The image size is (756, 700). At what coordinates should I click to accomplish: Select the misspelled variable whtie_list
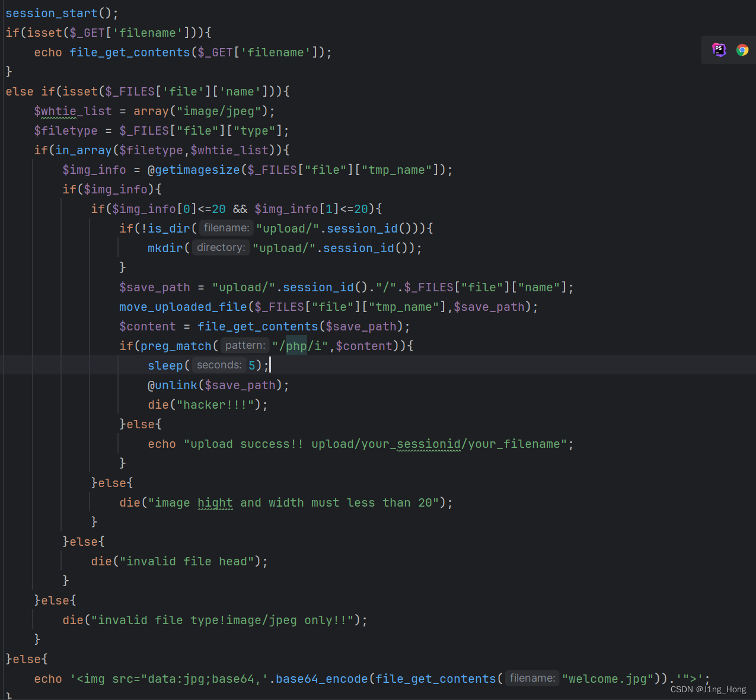72,111
